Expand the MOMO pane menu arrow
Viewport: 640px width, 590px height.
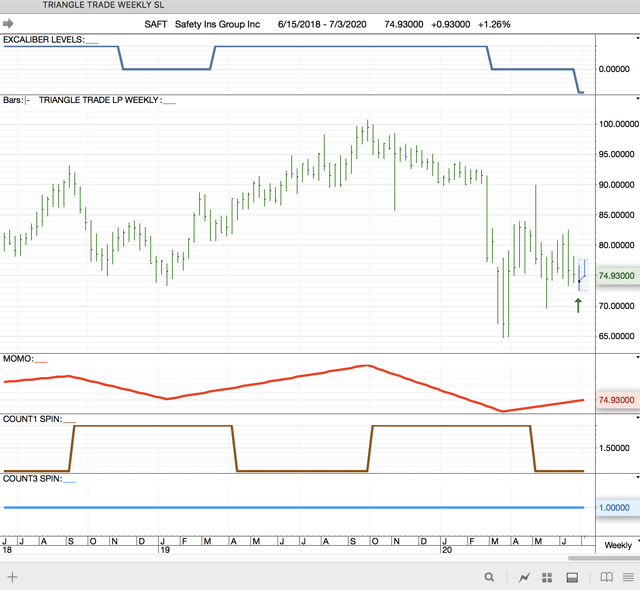[x=638, y=357]
